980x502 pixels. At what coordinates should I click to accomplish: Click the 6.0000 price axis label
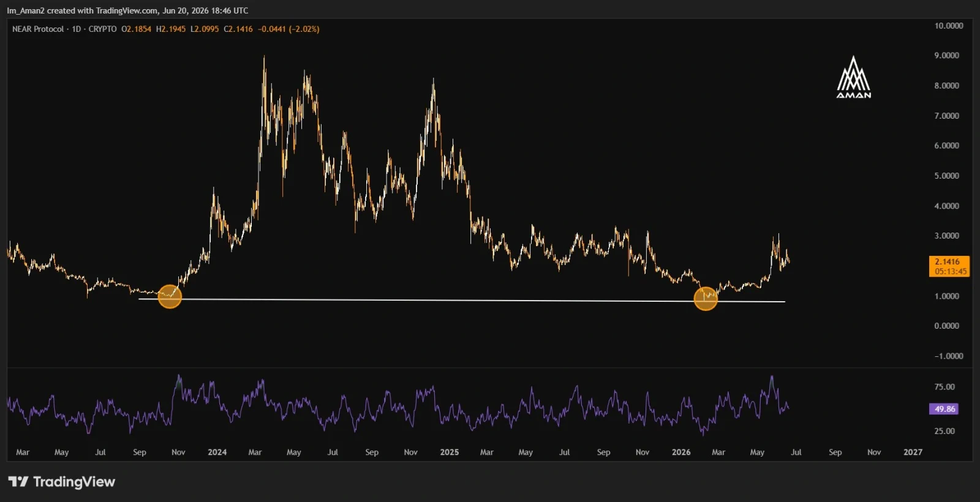[x=946, y=146]
